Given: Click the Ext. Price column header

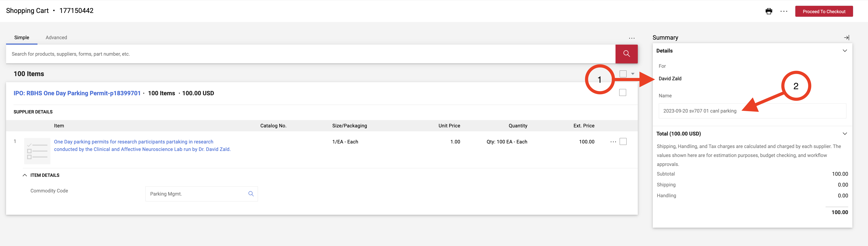Looking at the screenshot, I should [x=584, y=126].
